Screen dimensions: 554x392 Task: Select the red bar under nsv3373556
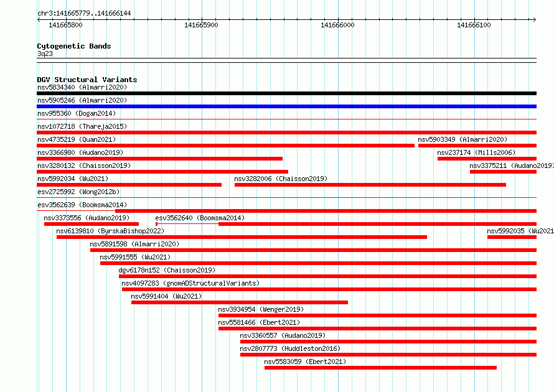click(x=92, y=224)
